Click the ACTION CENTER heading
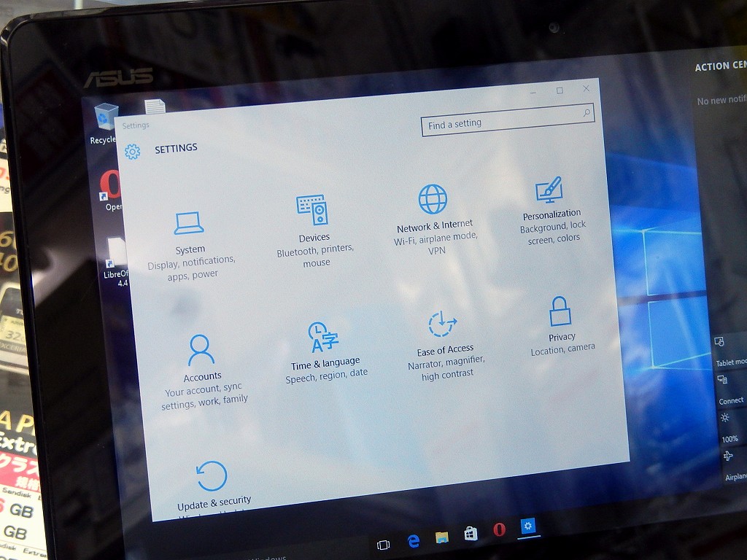Image resolution: width=747 pixels, height=560 pixels. [x=721, y=66]
